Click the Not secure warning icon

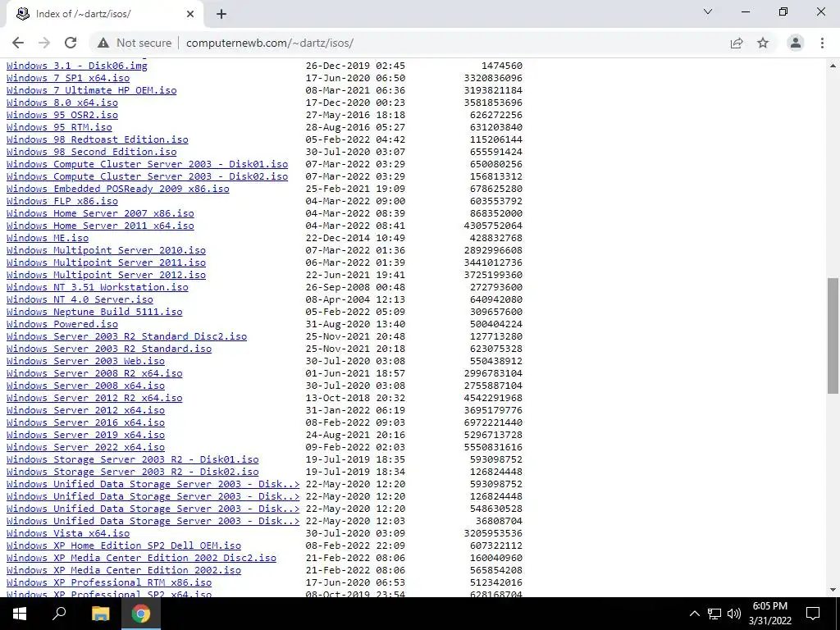[103, 43]
